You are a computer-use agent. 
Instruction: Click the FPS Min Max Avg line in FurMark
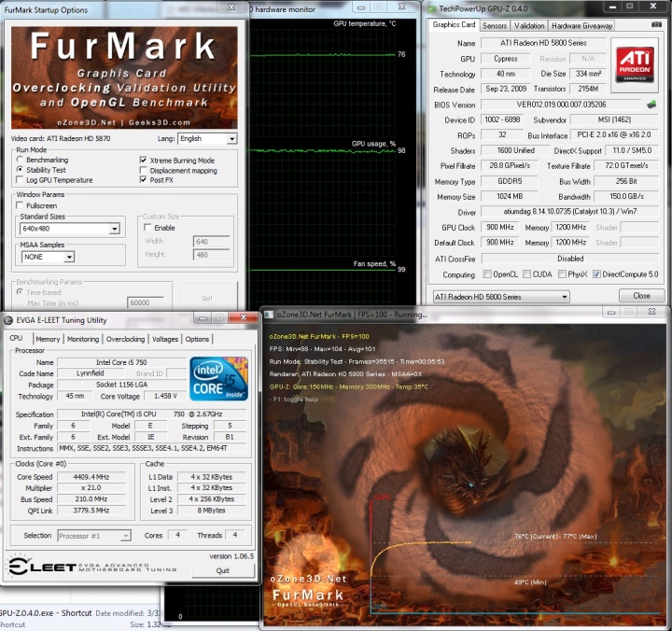coord(322,349)
